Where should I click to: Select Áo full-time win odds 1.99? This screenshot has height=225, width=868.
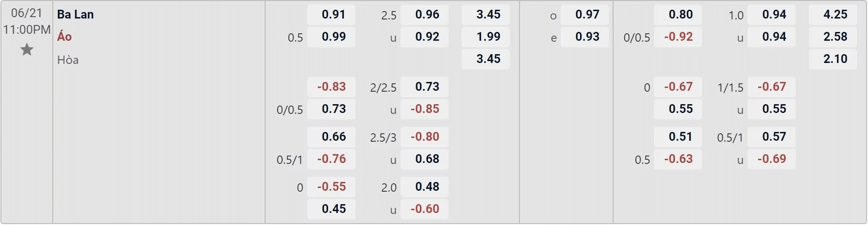486,37
